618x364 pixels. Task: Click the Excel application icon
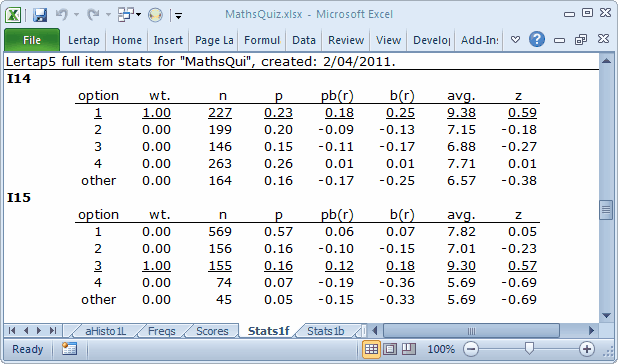(x=13, y=15)
